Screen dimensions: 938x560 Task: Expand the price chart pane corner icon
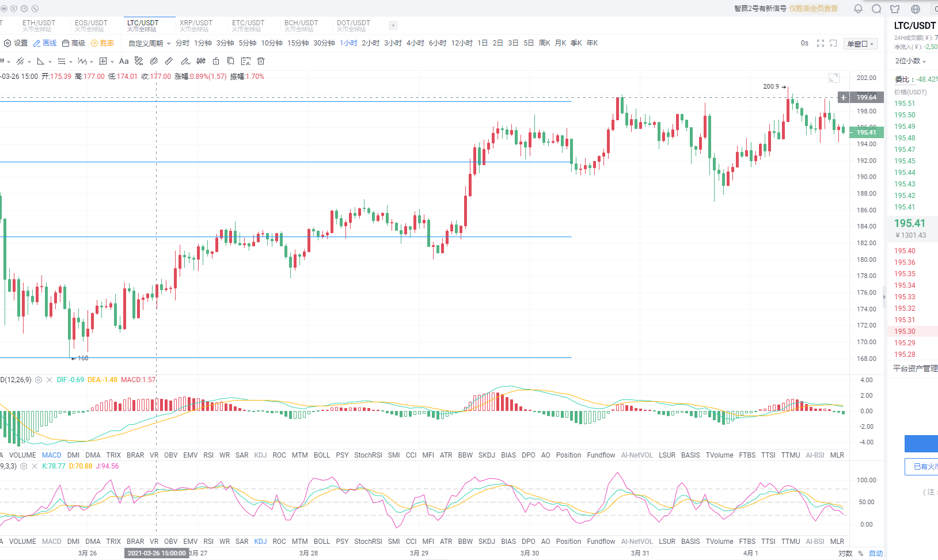coord(834,78)
